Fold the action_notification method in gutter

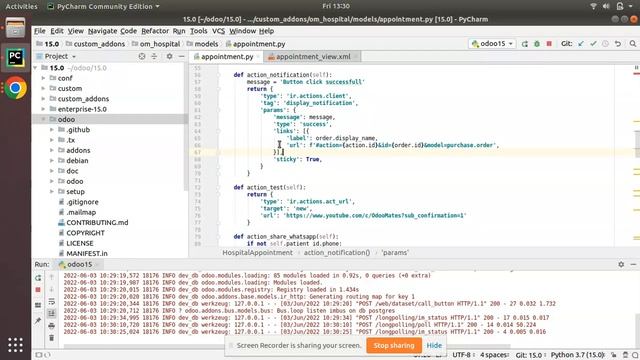[x=218, y=75]
